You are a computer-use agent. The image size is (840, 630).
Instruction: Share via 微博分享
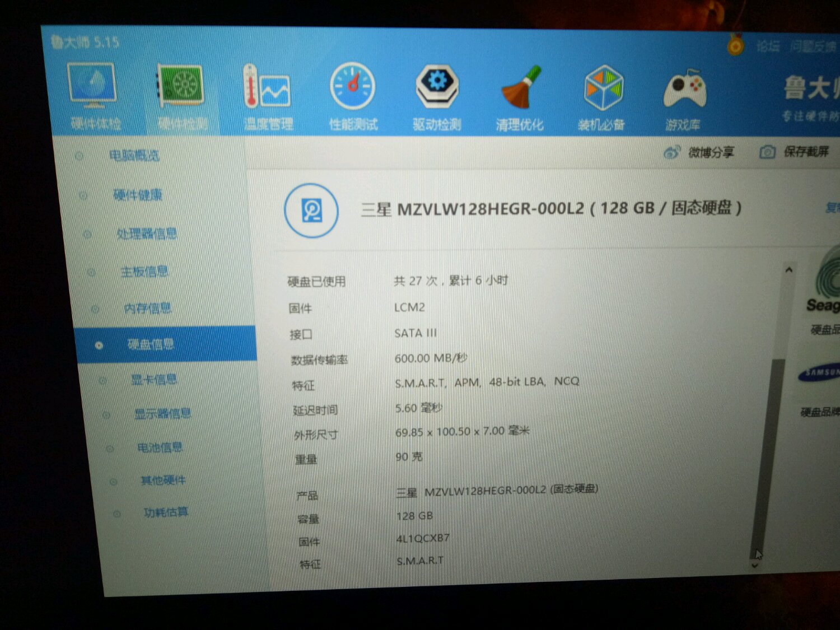(699, 152)
